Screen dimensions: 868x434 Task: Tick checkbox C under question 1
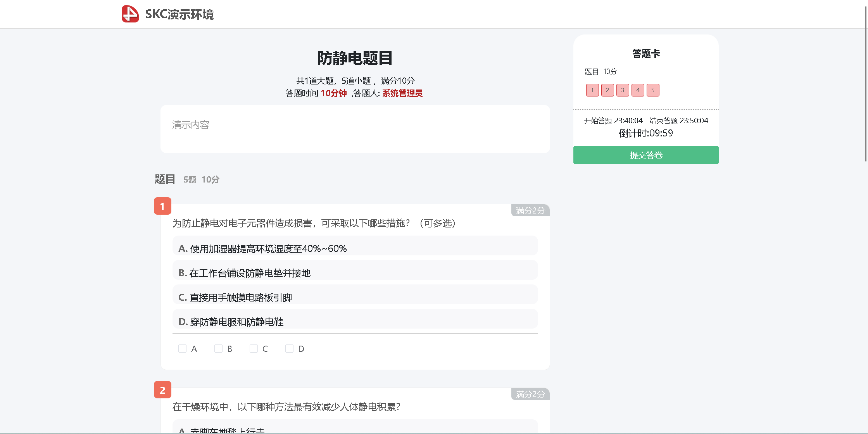click(254, 349)
